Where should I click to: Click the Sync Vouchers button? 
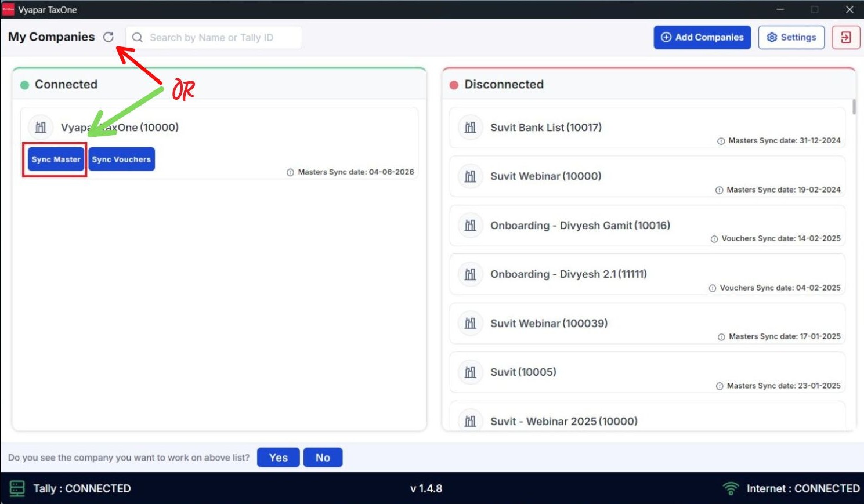pos(121,159)
